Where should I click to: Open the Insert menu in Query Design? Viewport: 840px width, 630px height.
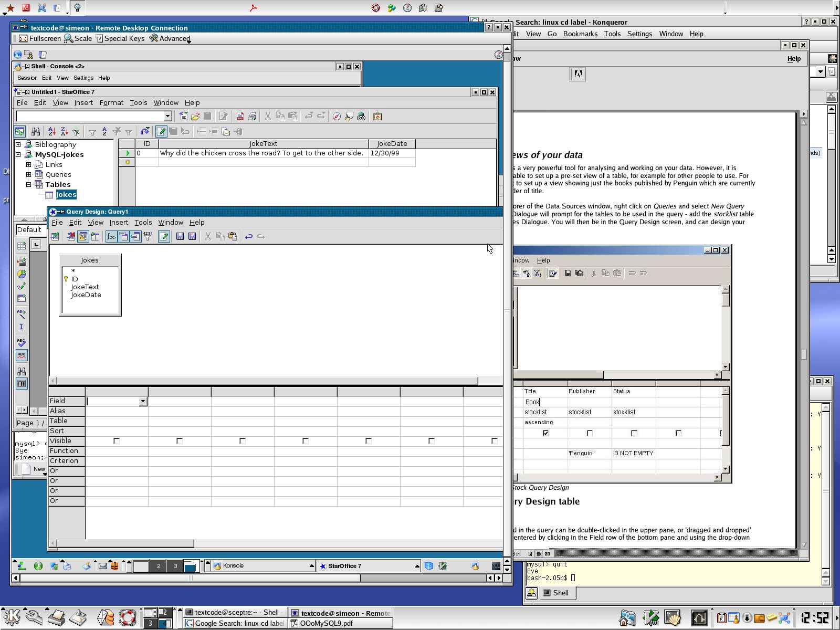pyautogui.click(x=119, y=223)
